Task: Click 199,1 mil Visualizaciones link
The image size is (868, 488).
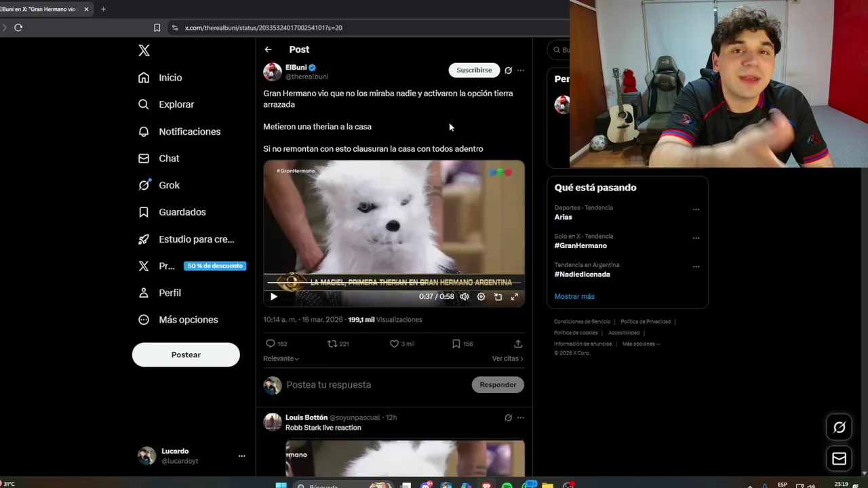Action: [x=385, y=320]
